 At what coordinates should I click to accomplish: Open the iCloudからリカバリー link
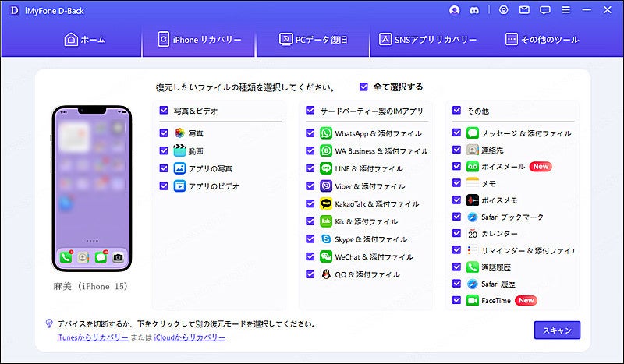pos(190,337)
